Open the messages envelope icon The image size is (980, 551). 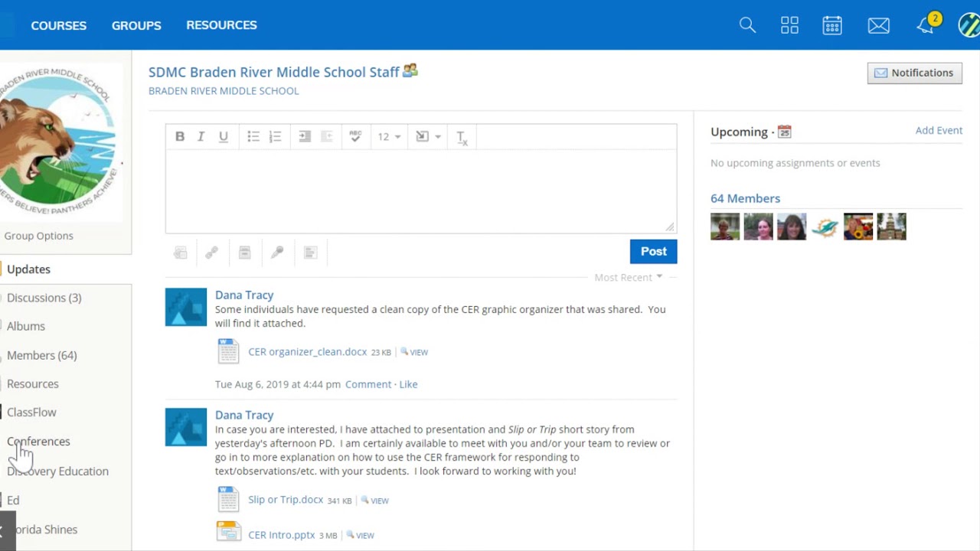(878, 26)
